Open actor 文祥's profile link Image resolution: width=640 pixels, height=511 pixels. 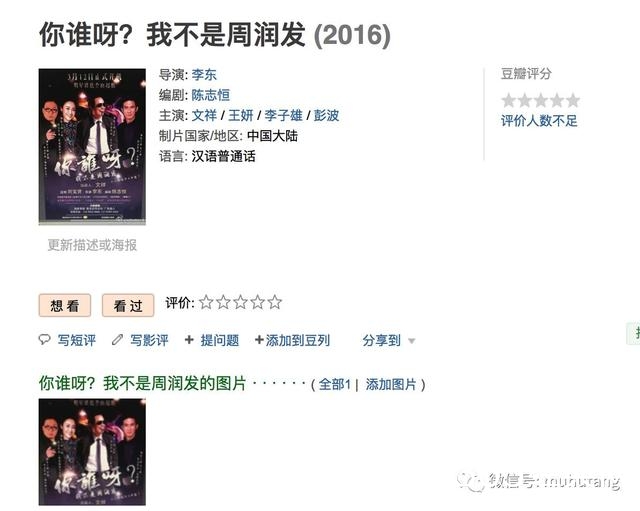click(204, 116)
